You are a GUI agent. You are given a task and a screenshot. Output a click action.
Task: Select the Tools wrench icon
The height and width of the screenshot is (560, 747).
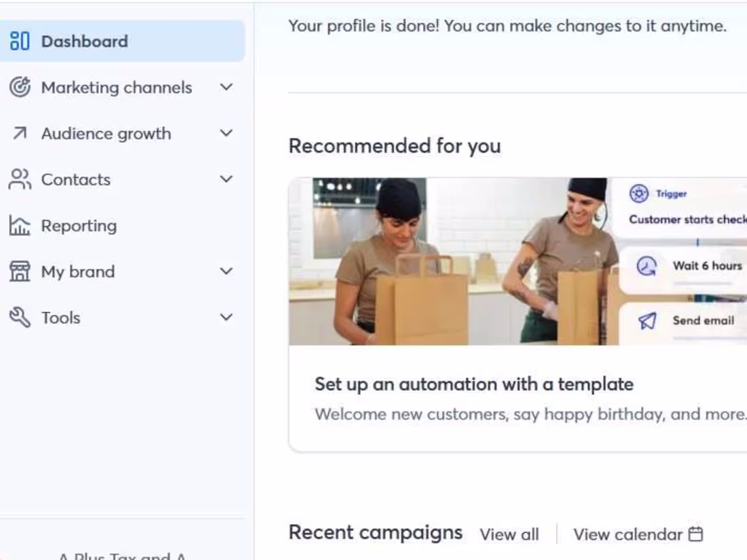point(20,317)
